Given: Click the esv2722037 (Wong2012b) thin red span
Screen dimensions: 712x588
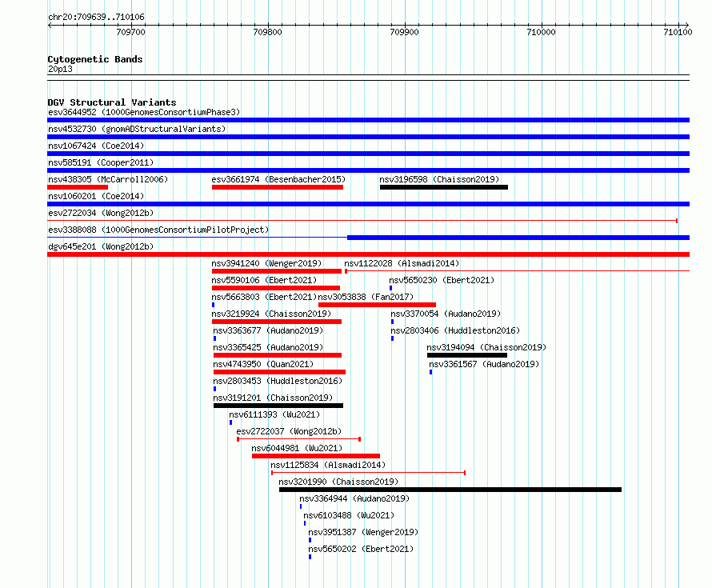Looking at the screenshot, I should [298, 439].
